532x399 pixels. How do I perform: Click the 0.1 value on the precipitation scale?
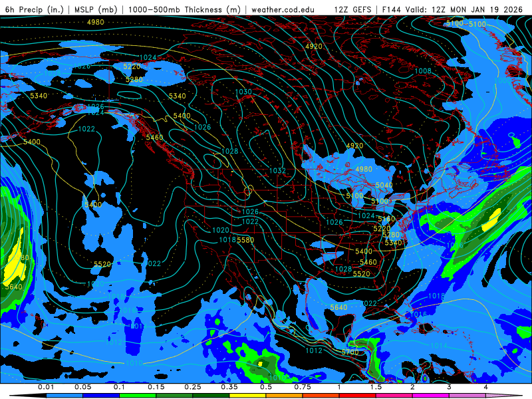tap(119, 387)
